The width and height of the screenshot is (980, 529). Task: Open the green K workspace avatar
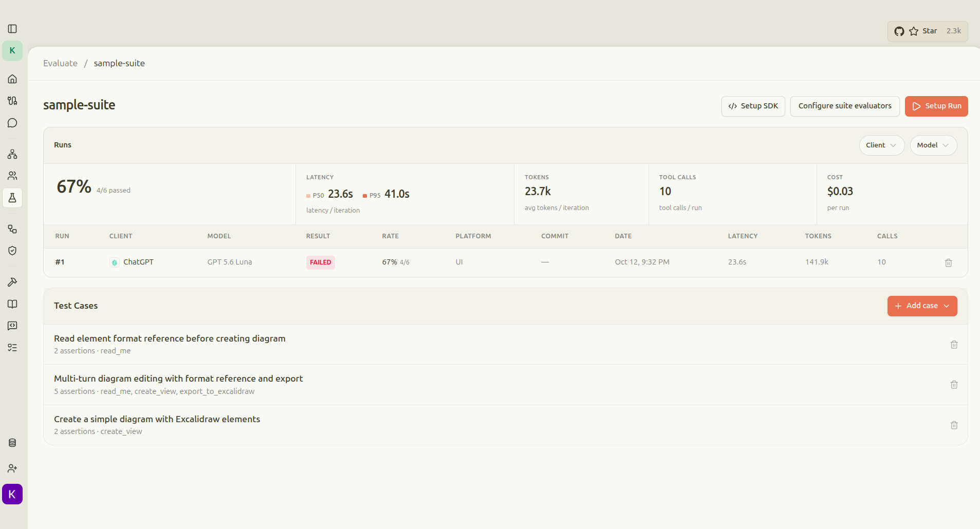tap(12, 50)
